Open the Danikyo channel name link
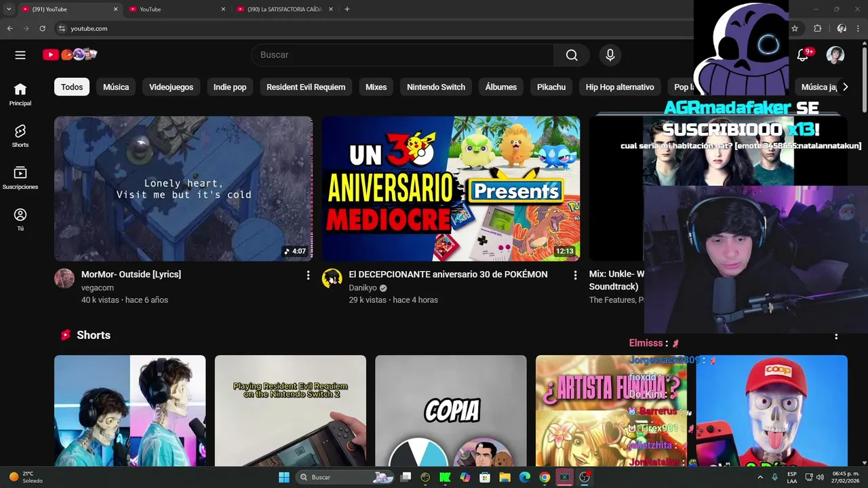The height and width of the screenshot is (488, 868). click(x=363, y=287)
